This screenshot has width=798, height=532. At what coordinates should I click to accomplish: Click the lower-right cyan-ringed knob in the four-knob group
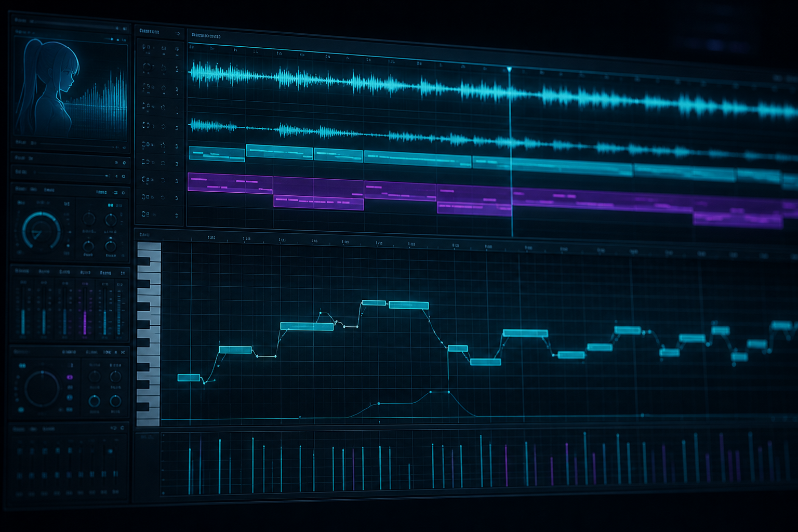(115, 400)
